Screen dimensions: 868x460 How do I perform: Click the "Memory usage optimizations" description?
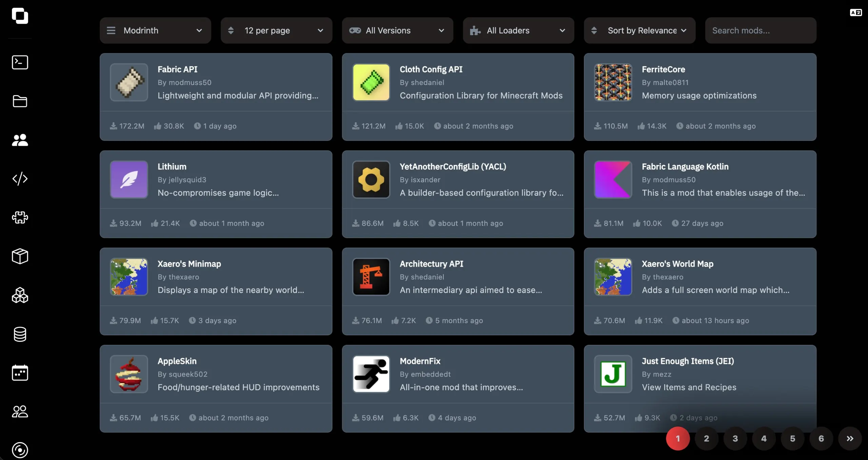click(x=699, y=96)
